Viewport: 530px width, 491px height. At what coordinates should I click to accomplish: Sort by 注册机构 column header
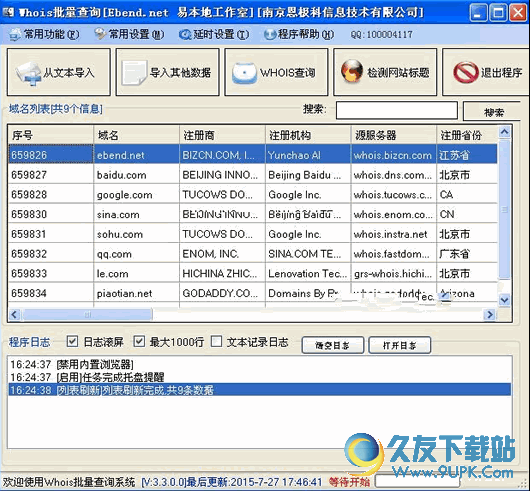(x=308, y=136)
